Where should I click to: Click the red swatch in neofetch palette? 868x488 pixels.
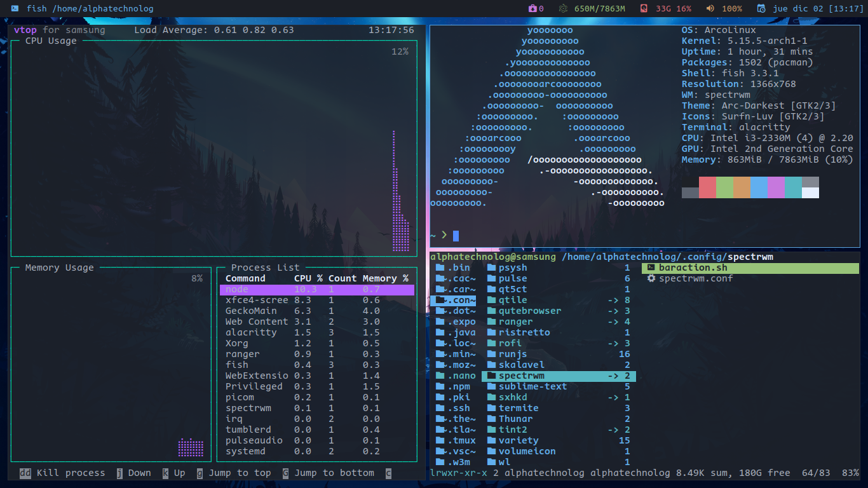click(707, 187)
